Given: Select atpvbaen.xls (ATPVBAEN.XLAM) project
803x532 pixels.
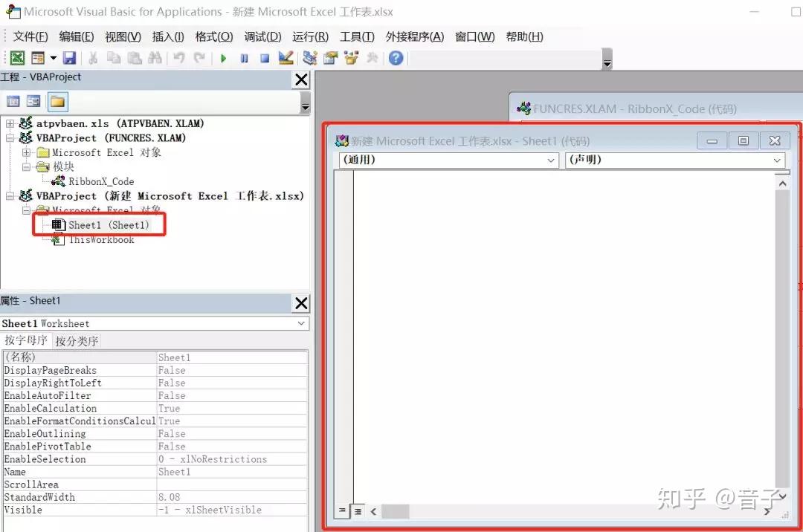Looking at the screenshot, I should [120, 123].
